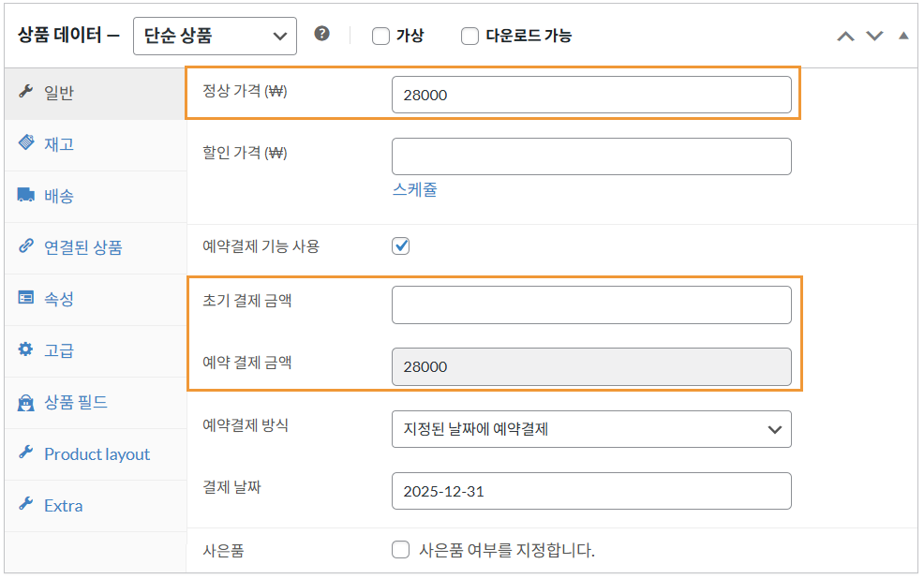This screenshot has width=924, height=579.
Task: Click the 스케쥴 schedule link
Action: point(414,189)
